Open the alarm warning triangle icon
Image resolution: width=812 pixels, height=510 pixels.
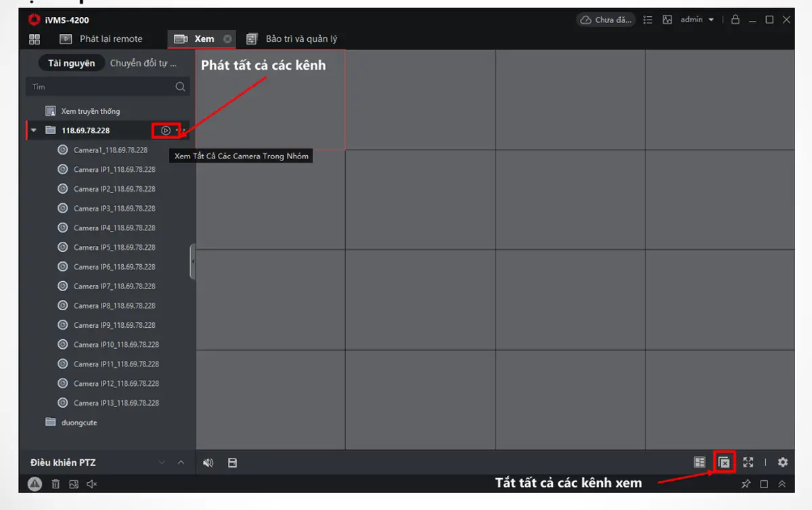tap(35, 484)
